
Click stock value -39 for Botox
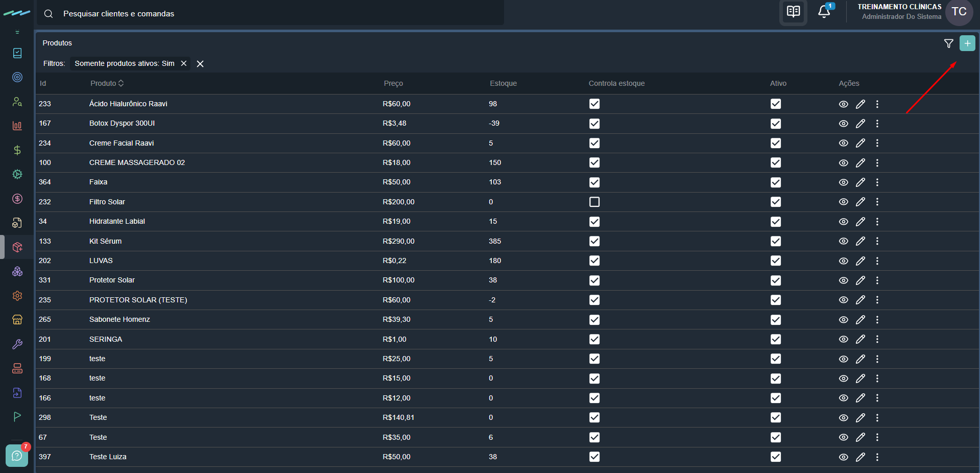pos(494,123)
